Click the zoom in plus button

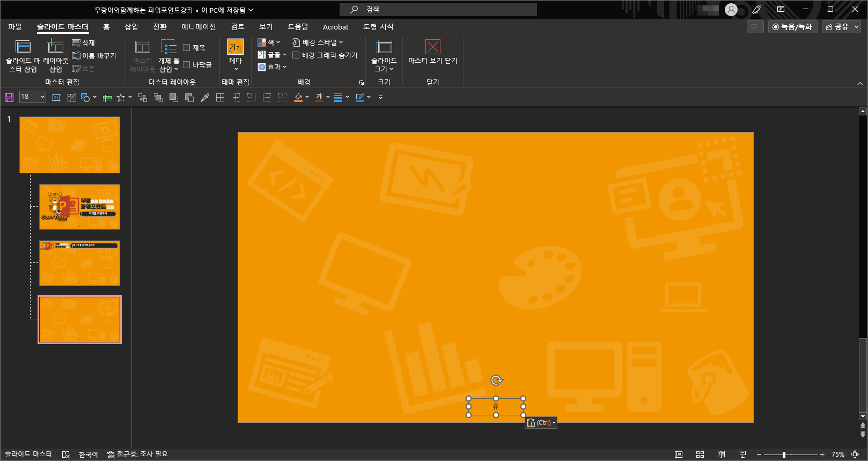(822, 455)
